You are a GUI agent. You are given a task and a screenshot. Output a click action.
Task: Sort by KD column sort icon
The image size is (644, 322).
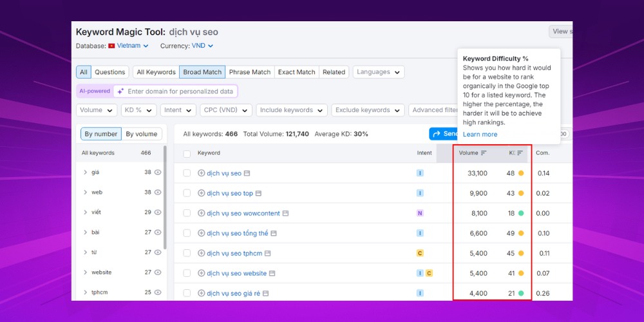(520, 153)
